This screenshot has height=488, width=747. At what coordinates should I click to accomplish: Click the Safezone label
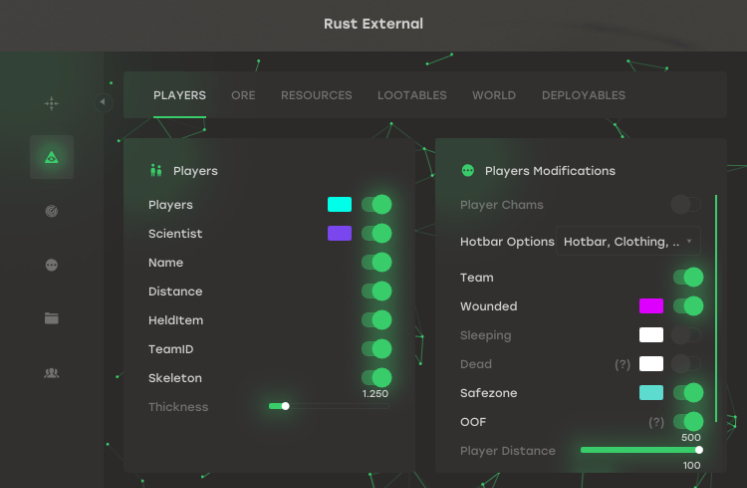point(488,393)
